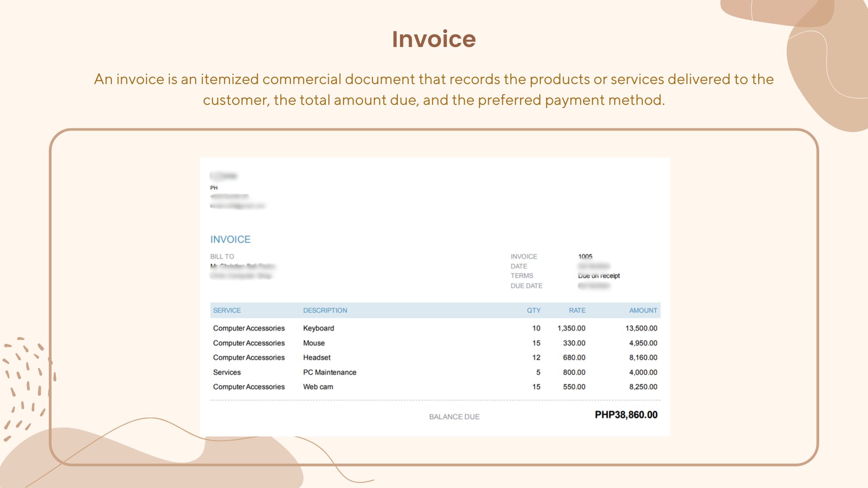Viewport: 868px width, 488px height.
Task: Click the Web cam description cell
Action: pos(318,387)
